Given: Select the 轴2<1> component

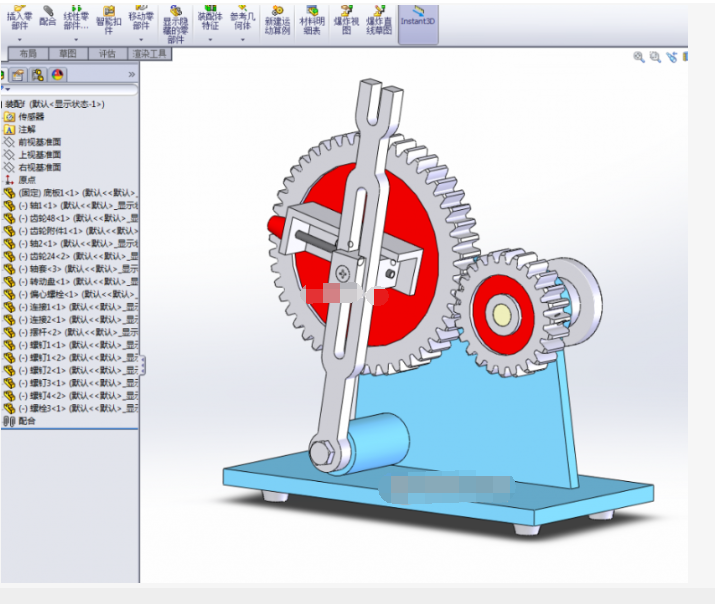Looking at the screenshot, I should 71,244.
